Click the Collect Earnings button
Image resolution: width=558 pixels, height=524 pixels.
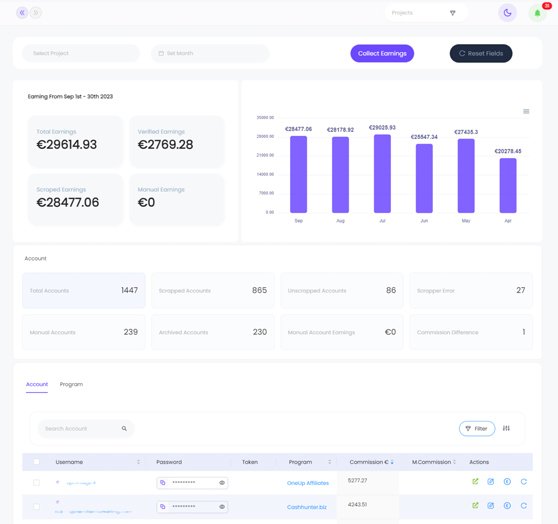pyautogui.click(x=382, y=53)
